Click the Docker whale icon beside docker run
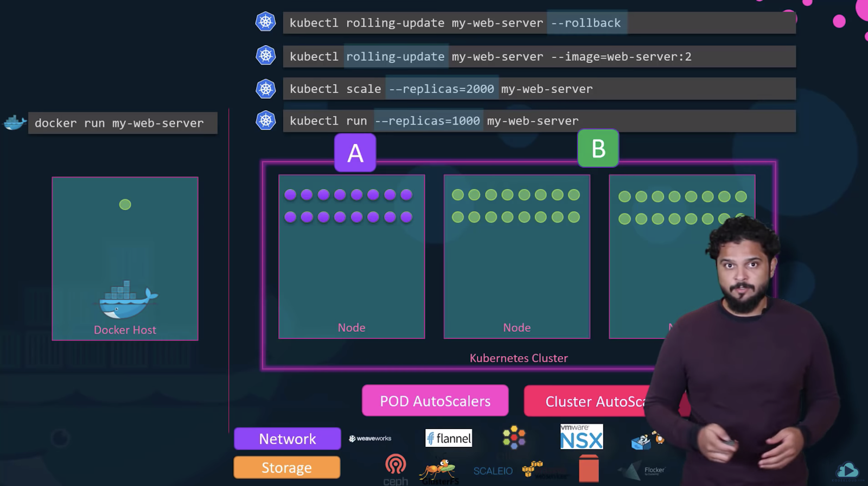 (x=15, y=123)
